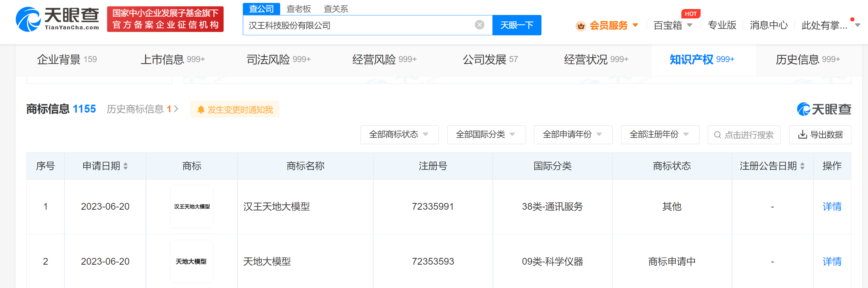
Task: Clear the search box with X icon
Action: [479, 25]
